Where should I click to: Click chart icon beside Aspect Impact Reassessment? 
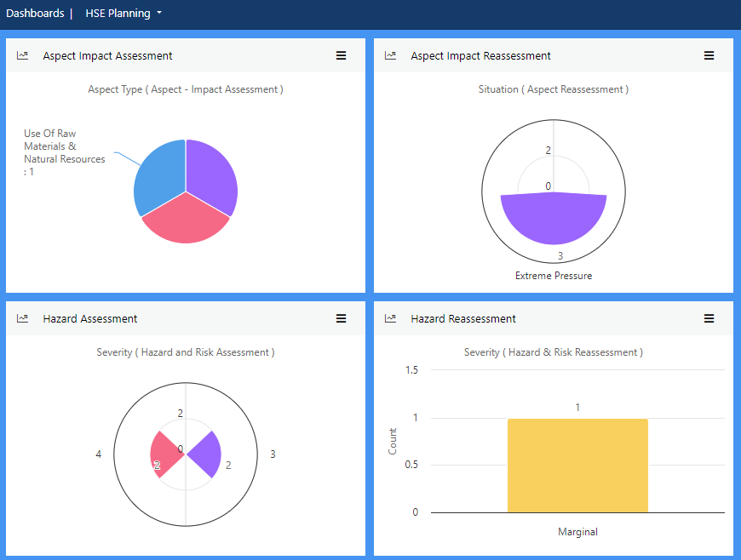[x=391, y=55]
